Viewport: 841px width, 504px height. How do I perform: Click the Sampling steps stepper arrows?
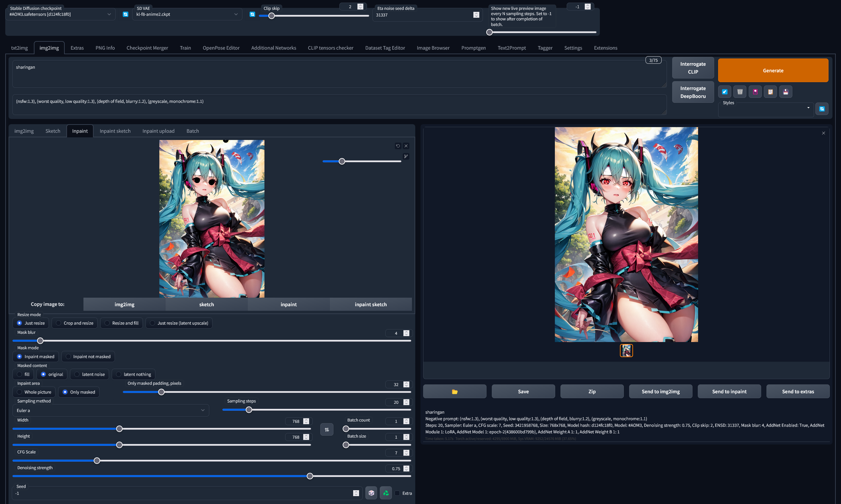pos(406,402)
